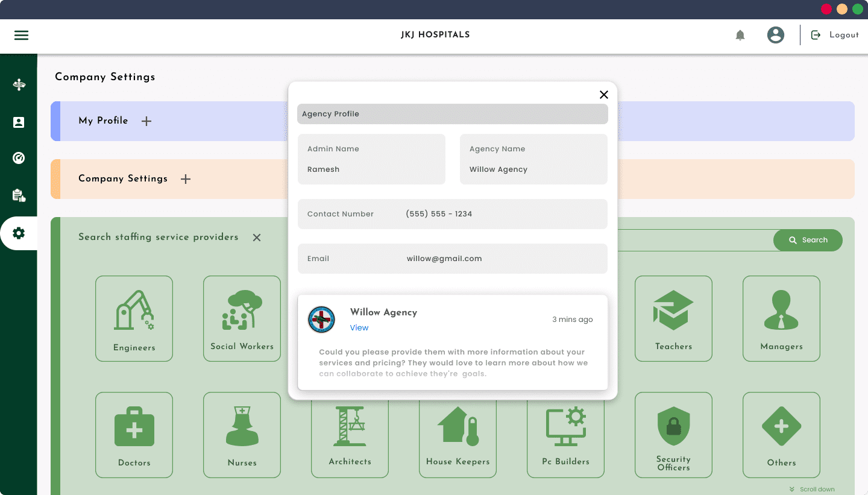Viewport: 868px width, 495px height.
Task: Select the Social Workers category
Action: (242, 319)
